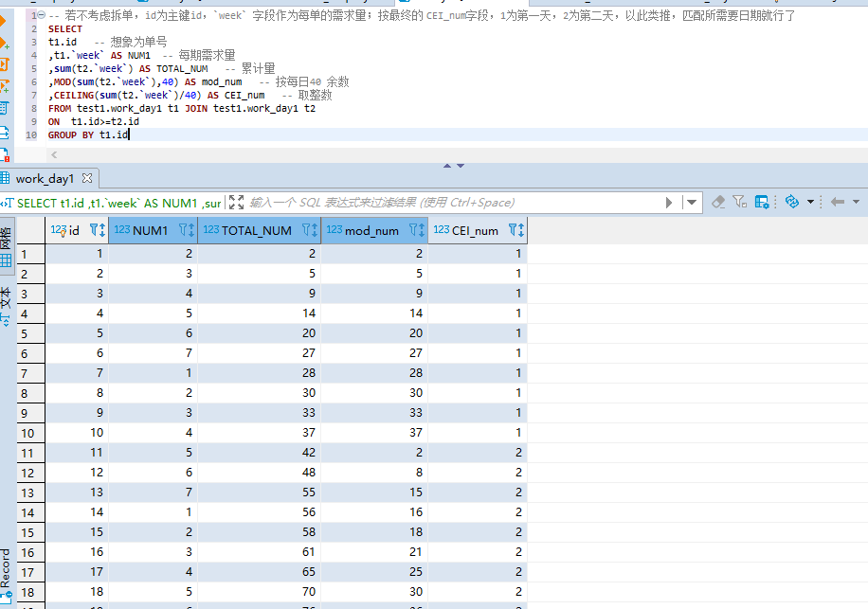This screenshot has height=609, width=868.
Task: Open custom filters funnel icon
Action: [x=739, y=202]
